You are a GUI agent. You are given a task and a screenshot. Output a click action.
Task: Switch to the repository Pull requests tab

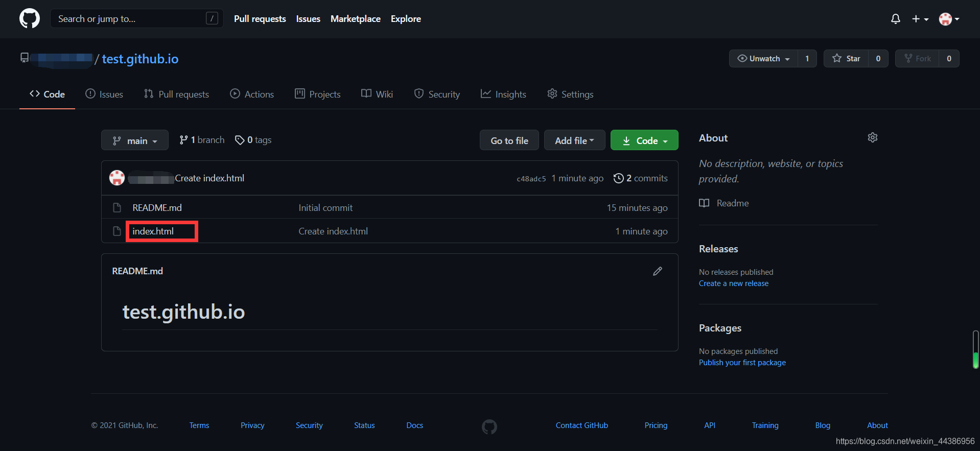tap(176, 94)
